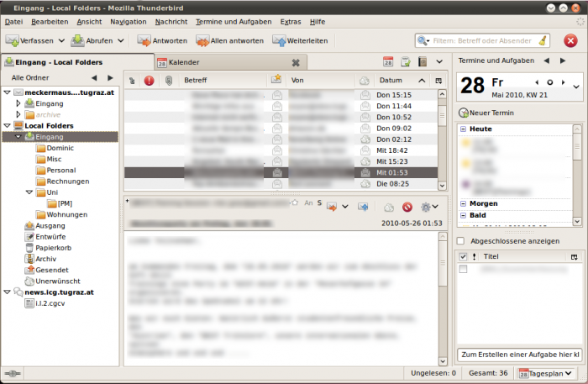Sort by the red priority column icon
This screenshot has height=384, width=588.
(150, 81)
